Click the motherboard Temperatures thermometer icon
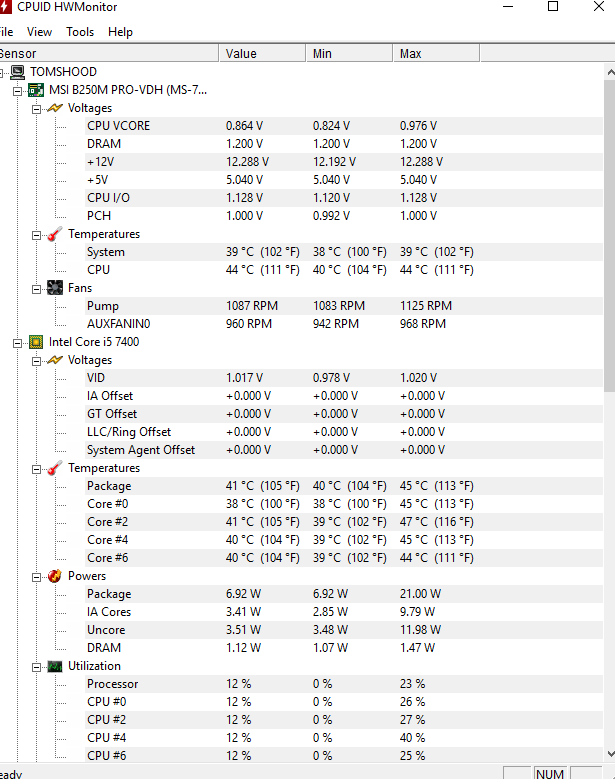615x779 pixels. click(x=55, y=234)
